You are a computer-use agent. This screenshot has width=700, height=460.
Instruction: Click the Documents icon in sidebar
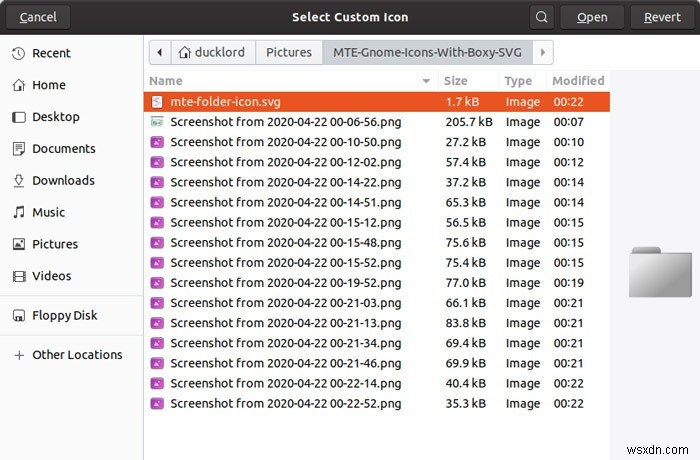click(x=18, y=149)
